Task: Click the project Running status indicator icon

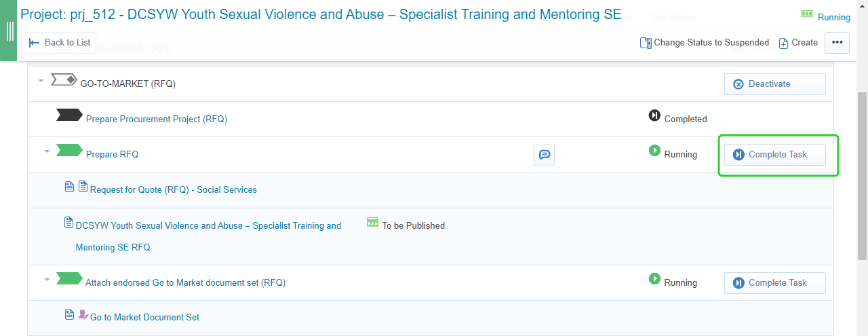Action: click(x=806, y=14)
